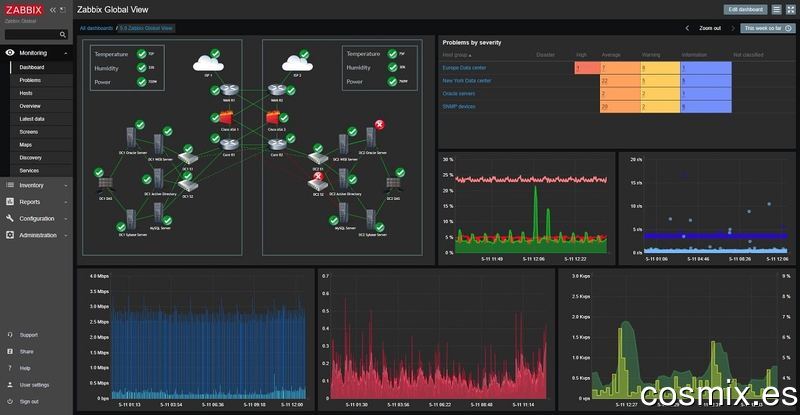
Task: Click Warning cell for Europe Data center
Action: pos(660,67)
